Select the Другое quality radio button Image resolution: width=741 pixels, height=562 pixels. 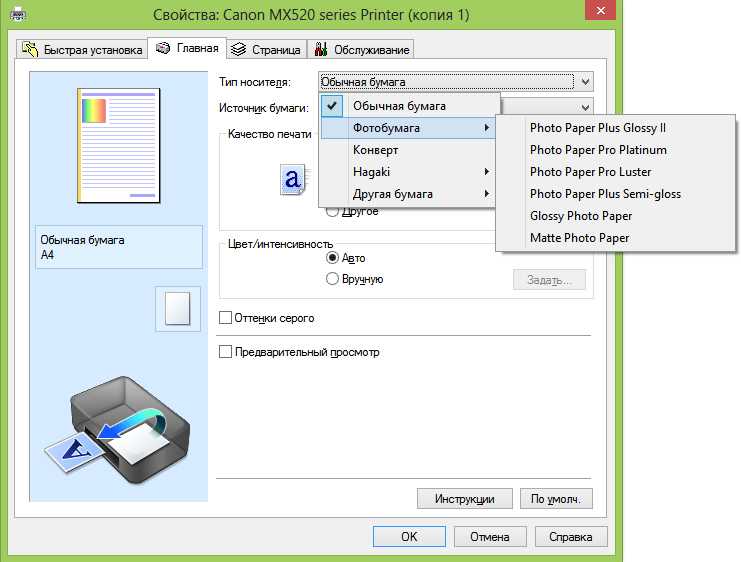pos(332,212)
